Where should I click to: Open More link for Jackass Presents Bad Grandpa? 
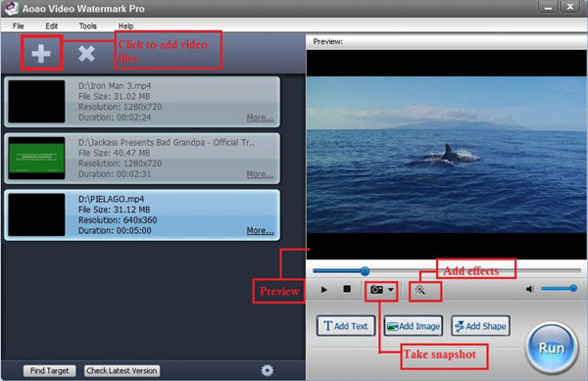point(260,173)
